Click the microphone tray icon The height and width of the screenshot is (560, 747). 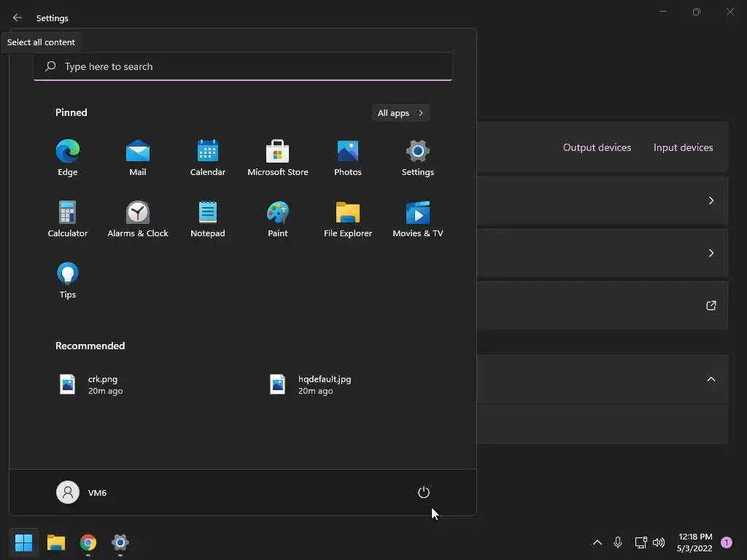pos(618,542)
